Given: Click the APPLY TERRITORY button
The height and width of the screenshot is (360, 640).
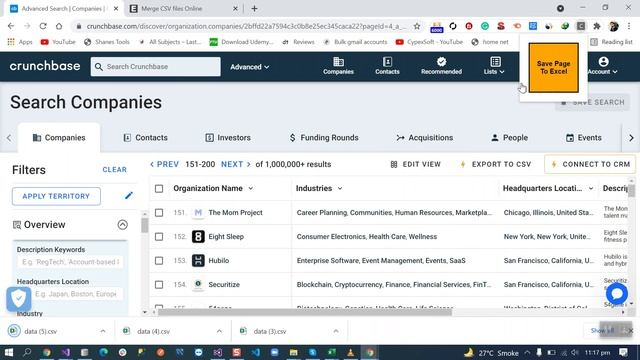Looking at the screenshot, I should click(56, 196).
